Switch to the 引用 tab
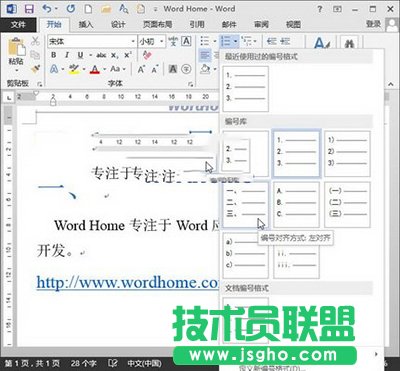400x371 pixels. click(197, 24)
